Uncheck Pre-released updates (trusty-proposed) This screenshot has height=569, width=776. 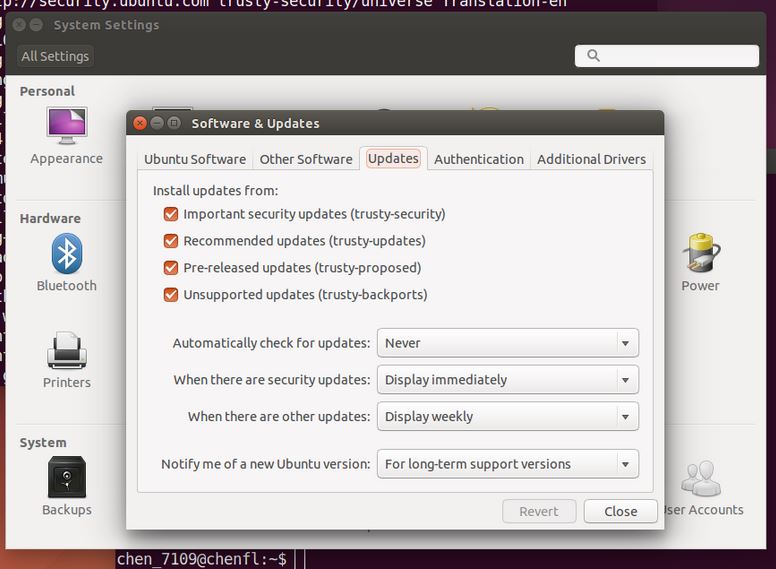(x=171, y=268)
